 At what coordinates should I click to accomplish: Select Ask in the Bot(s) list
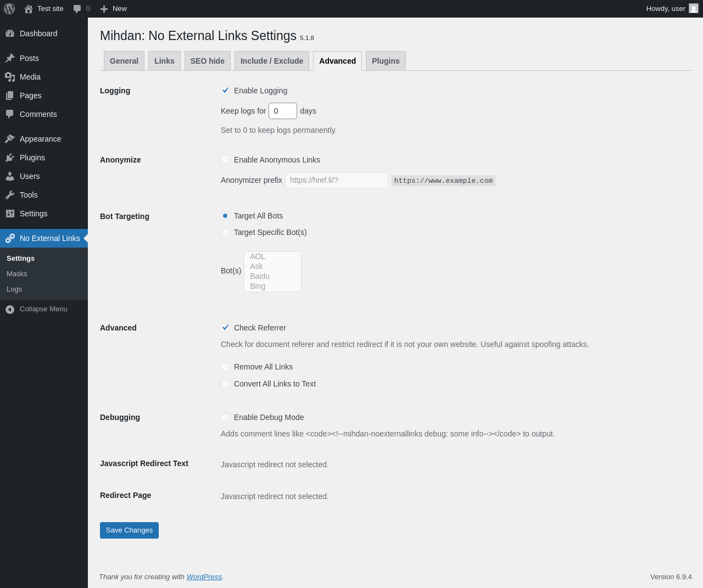click(x=272, y=266)
